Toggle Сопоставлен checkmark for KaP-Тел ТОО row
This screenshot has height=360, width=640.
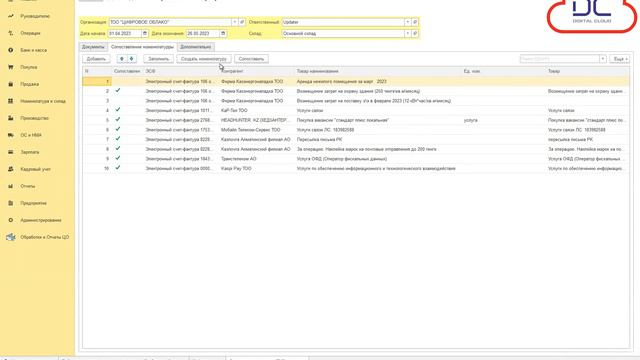[x=118, y=110]
